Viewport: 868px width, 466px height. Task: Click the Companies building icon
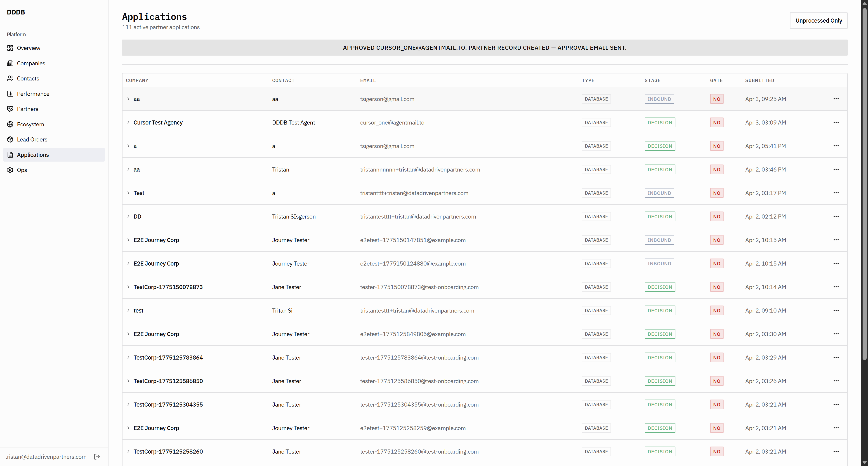point(10,63)
